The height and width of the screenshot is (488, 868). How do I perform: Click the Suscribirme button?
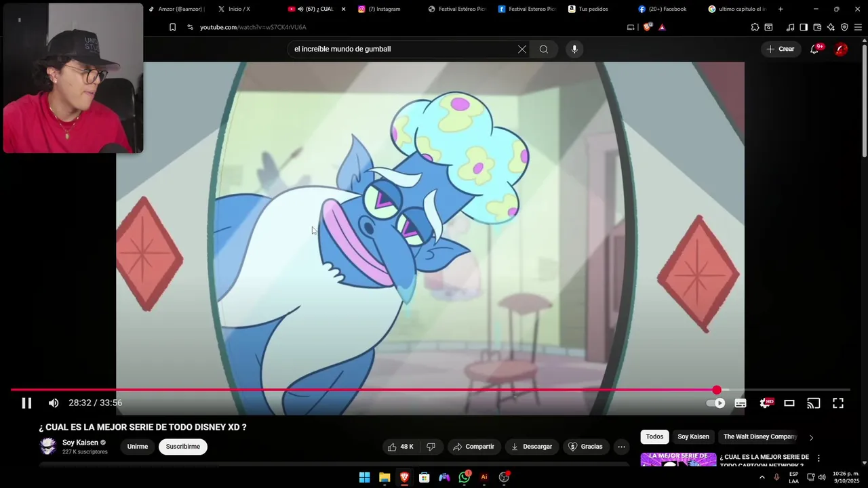(x=183, y=447)
